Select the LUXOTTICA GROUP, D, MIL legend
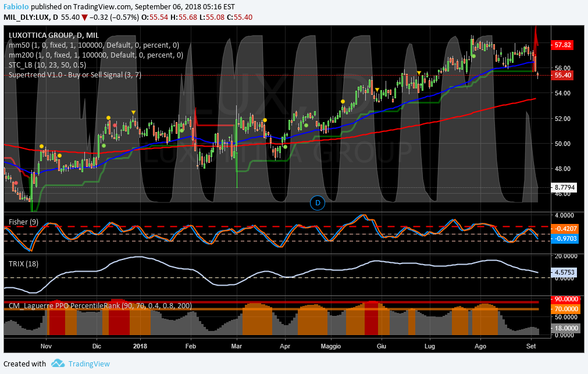This screenshot has height=374, width=588. [54, 35]
